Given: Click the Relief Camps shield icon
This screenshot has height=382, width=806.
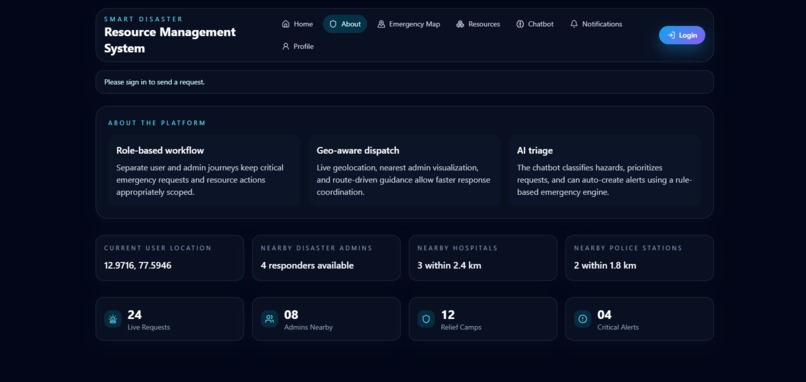Looking at the screenshot, I should [x=426, y=319].
